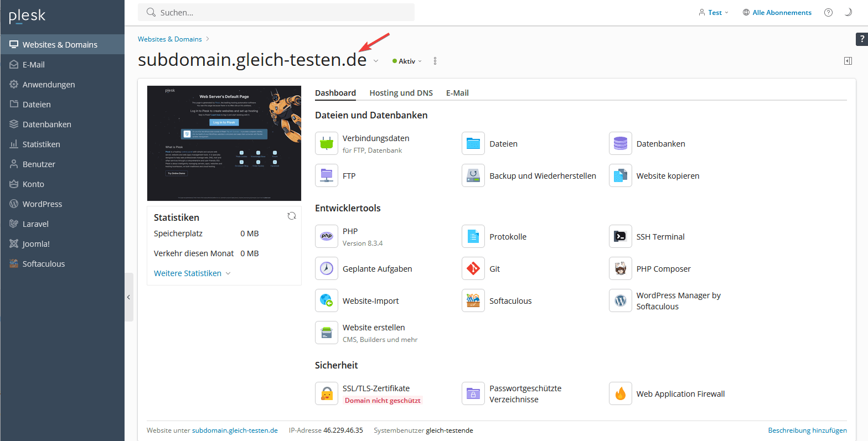Image resolution: width=868 pixels, height=441 pixels.
Task: Expand the Aktiv status dropdown
Action: [407, 61]
